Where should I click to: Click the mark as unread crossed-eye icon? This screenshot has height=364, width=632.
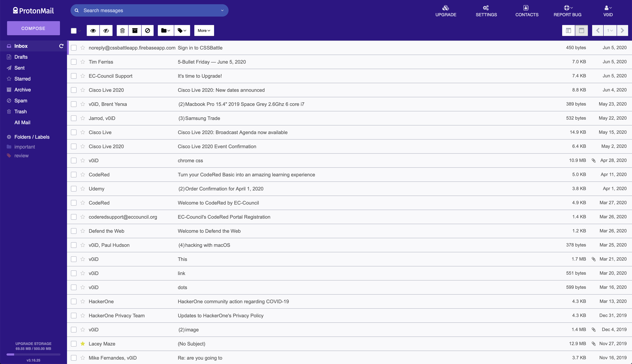pyautogui.click(x=106, y=30)
